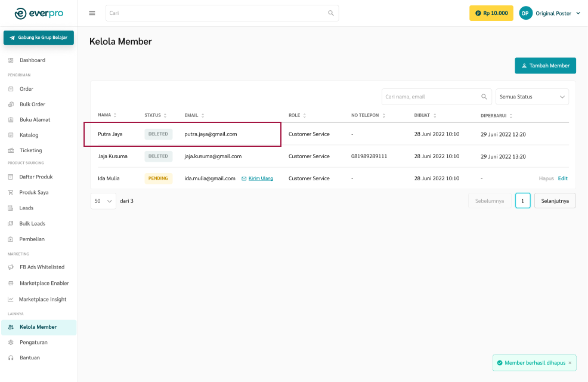
Task: Click the Sebelumnya pagination button
Action: 490,201
